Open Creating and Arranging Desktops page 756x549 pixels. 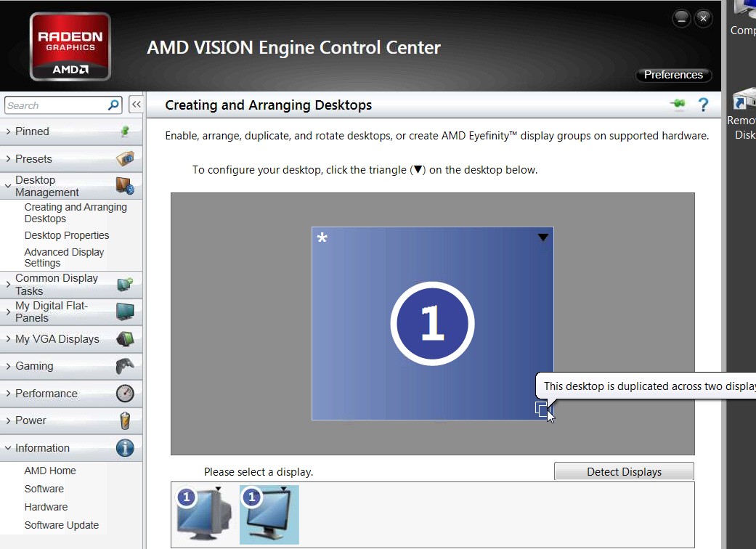[76, 213]
